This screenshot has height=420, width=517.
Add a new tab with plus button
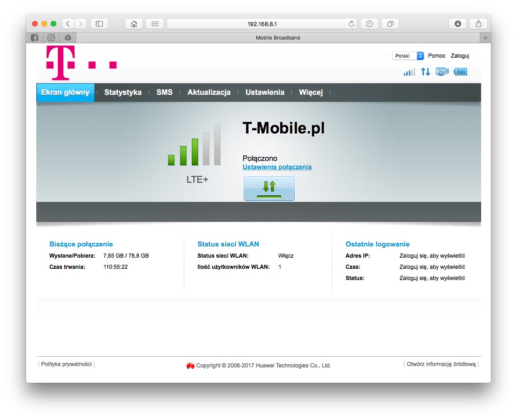(485, 38)
